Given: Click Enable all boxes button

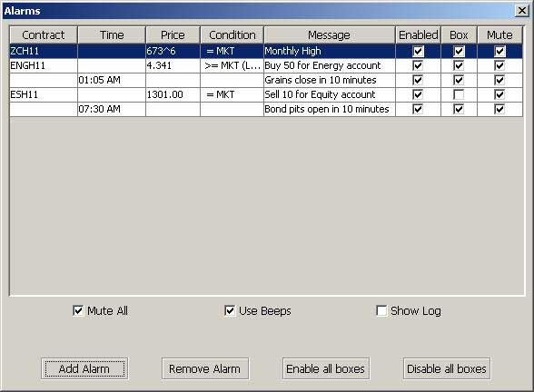Looking at the screenshot, I should point(326,368).
